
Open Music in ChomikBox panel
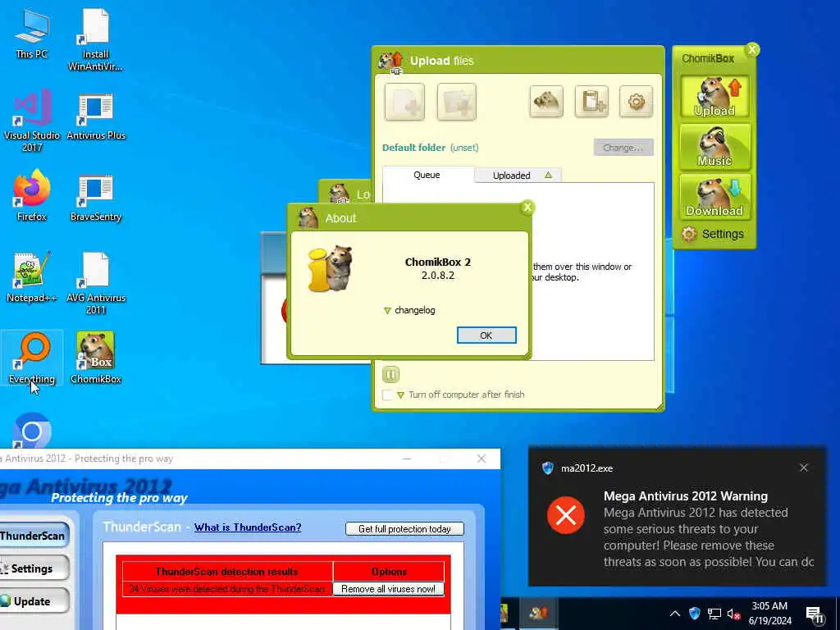pos(714,147)
